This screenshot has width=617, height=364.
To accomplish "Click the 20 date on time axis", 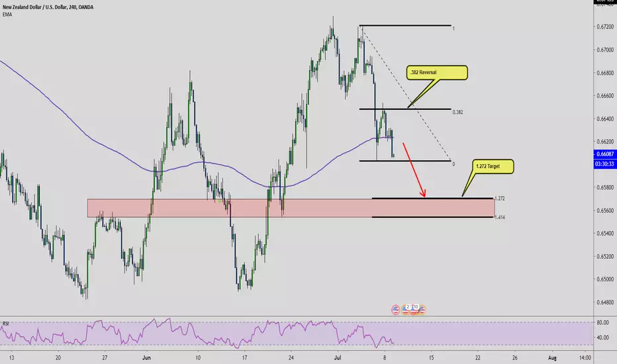I will [58, 357].
